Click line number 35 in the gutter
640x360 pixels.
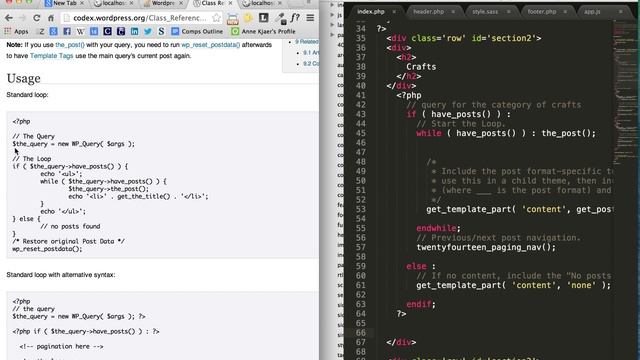click(x=360, y=38)
